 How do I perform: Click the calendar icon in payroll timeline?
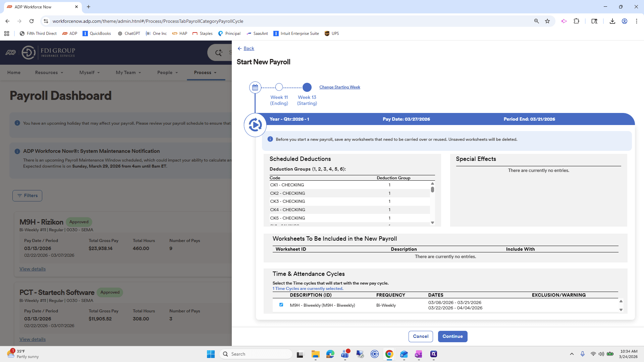(x=255, y=87)
